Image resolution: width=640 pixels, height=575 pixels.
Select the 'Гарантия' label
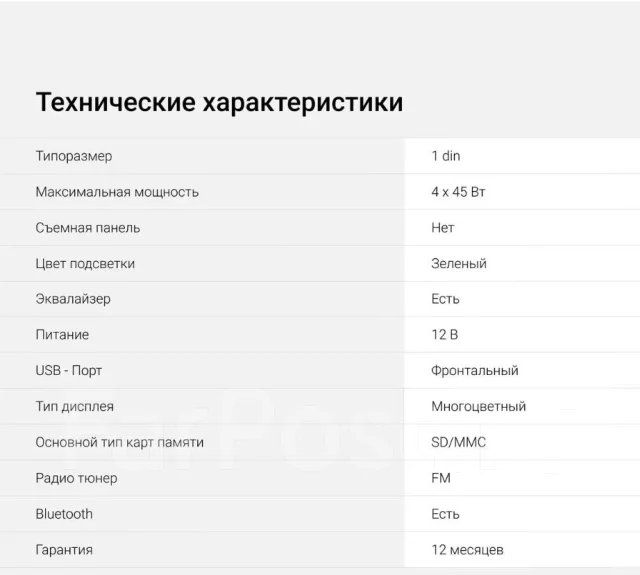(64, 550)
